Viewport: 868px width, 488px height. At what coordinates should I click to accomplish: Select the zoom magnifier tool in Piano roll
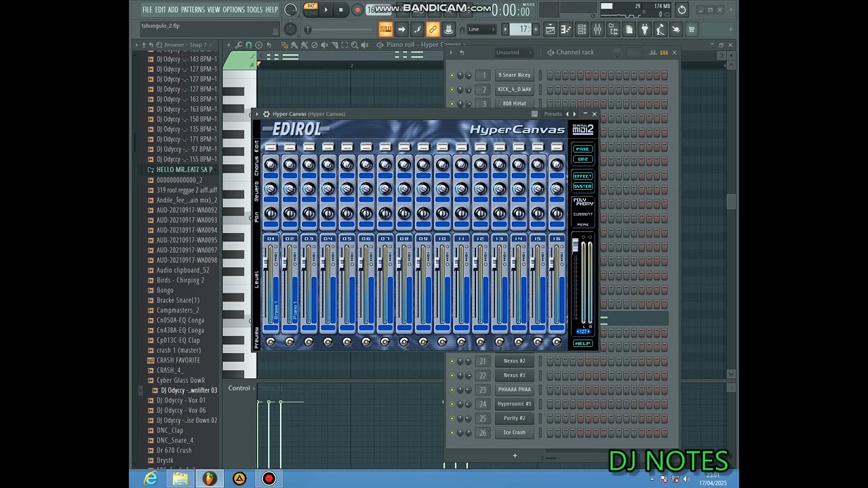click(x=355, y=45)
